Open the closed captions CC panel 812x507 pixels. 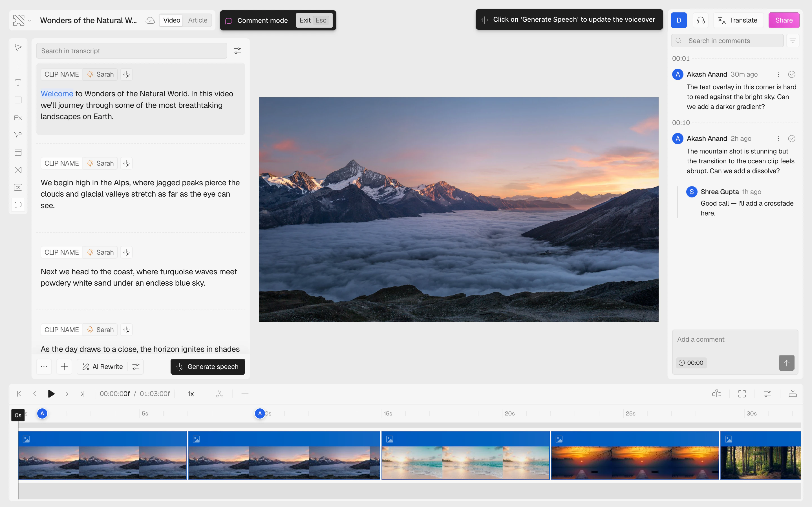18,187
